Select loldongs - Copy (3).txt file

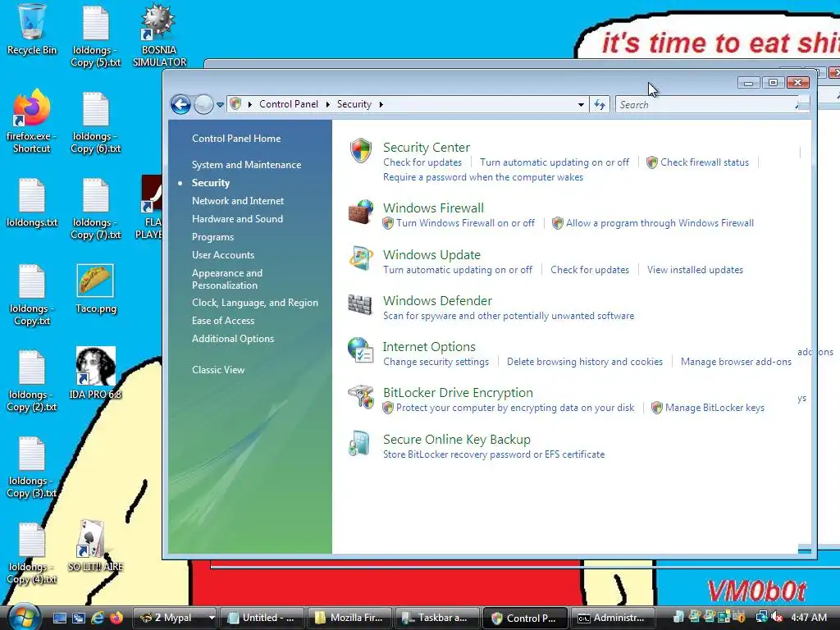(32, 468)
